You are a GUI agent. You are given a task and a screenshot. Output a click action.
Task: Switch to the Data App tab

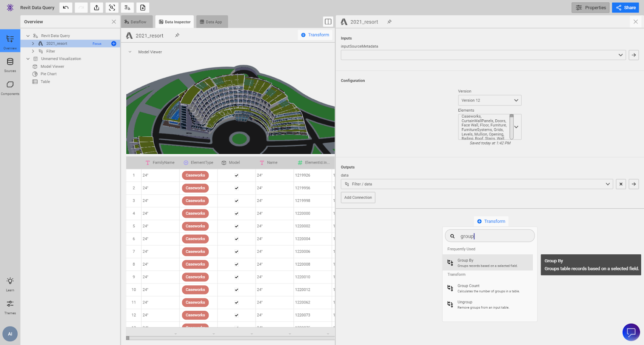pos(212,22)
